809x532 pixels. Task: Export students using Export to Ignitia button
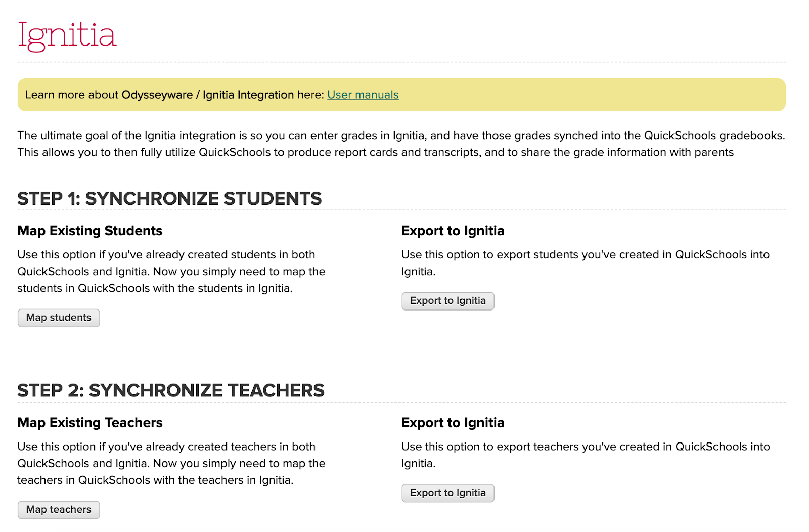pos(448,301)
